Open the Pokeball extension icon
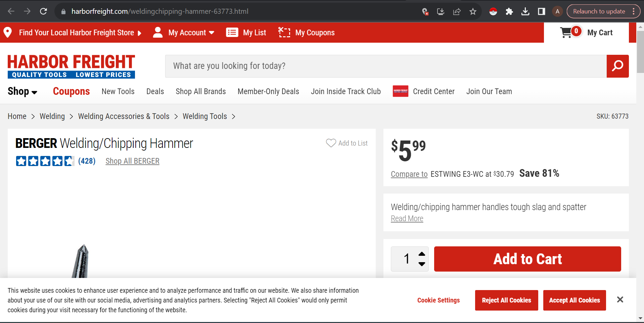Image resolution: width=644 pixels, height=323 pixels. point(493,12)
